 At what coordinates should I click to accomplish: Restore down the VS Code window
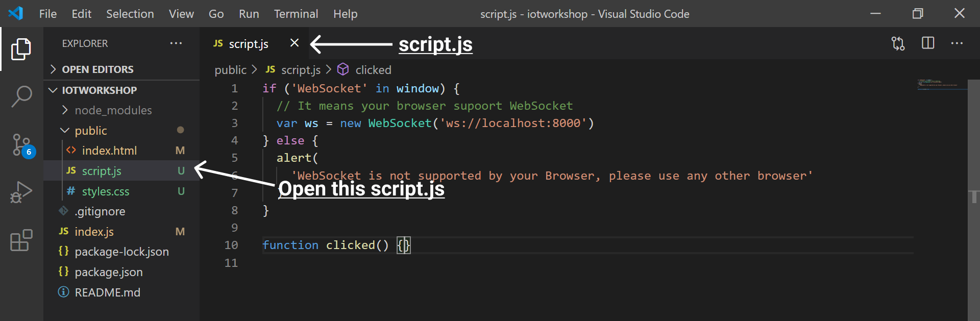918,14
